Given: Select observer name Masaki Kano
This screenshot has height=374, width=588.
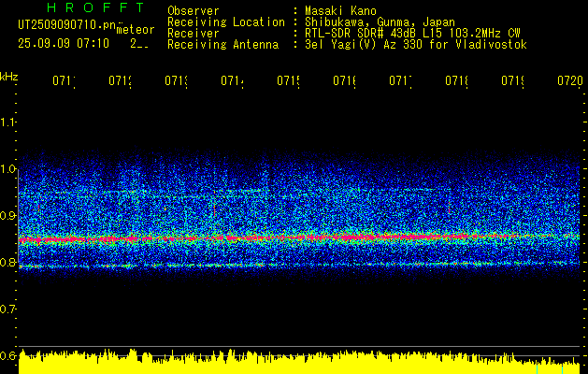Looking at the screenshot, I should 340,10.
